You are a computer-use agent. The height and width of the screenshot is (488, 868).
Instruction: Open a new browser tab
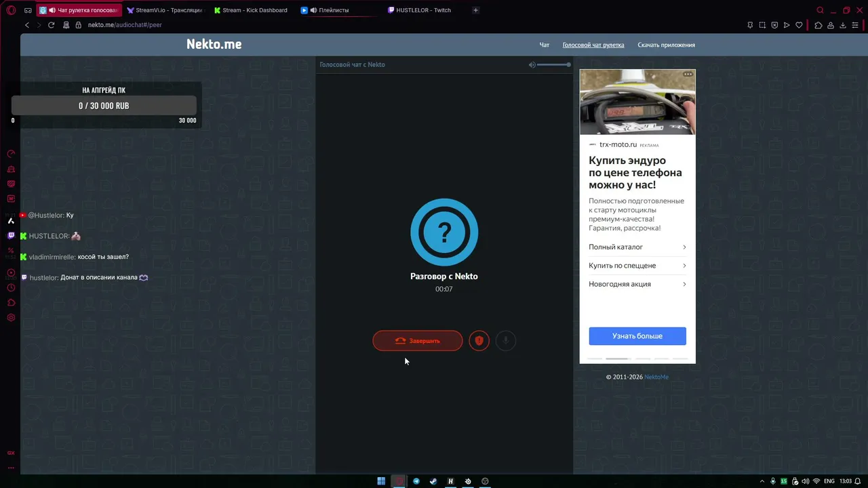pos(475,10)
